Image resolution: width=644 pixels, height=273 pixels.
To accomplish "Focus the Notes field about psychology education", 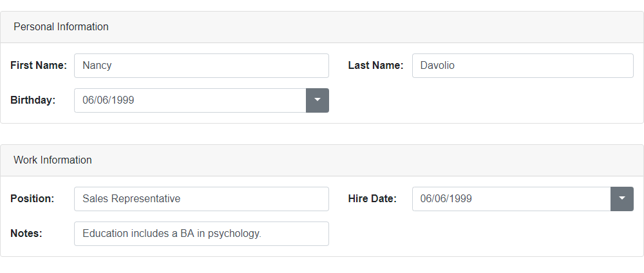I will click(201, 234).
